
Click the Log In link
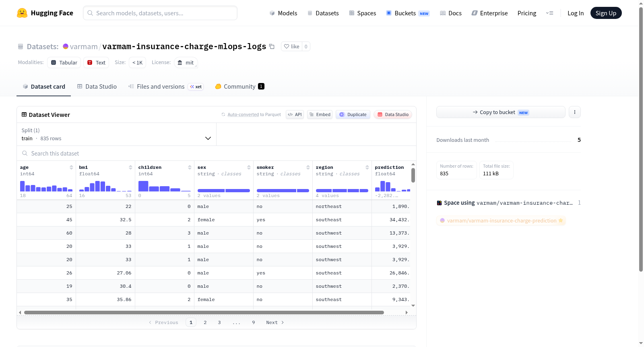pos(576,13)
